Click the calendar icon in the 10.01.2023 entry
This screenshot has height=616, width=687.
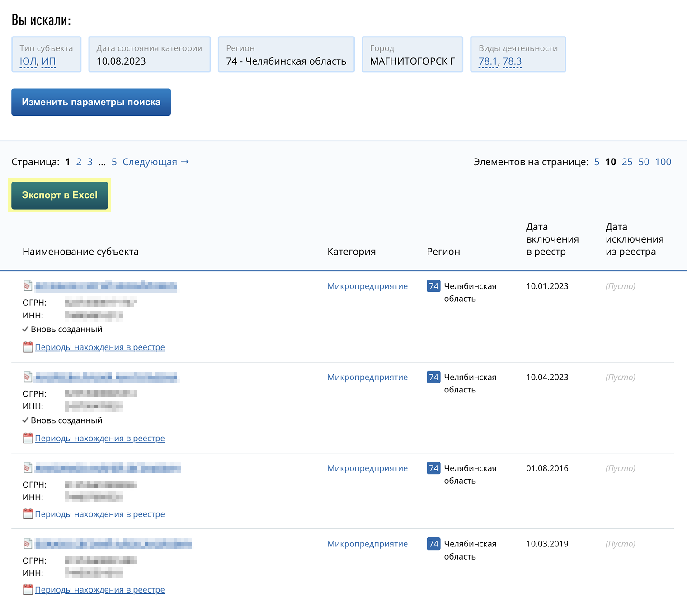click(x=28, y=347)
